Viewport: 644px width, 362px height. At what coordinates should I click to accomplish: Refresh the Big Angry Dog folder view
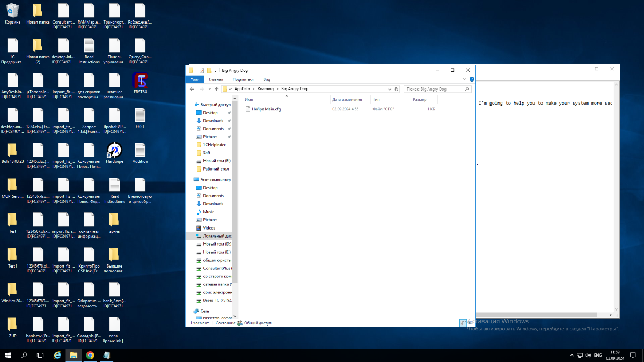[397, 89]
